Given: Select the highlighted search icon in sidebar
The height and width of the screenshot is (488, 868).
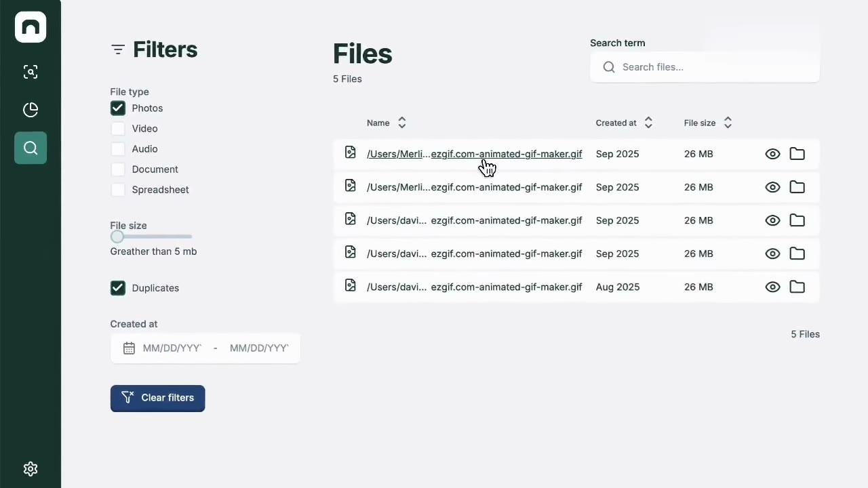Looking at the screenshot, I should pyautogui.click(x=31, y=148).
